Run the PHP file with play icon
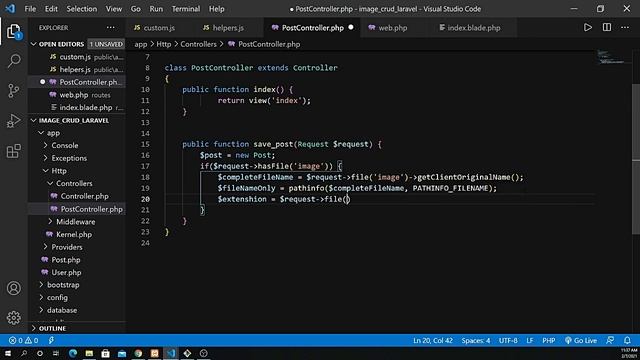 [x=587, y=27]
